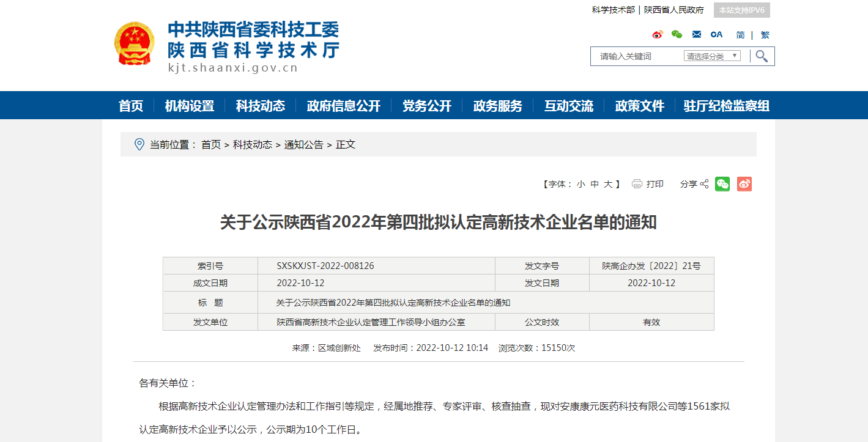Open the email icon in the top toolbar
Image resolution: width=868 pixels, height=442 pixels.
click(x=696, y=34)
